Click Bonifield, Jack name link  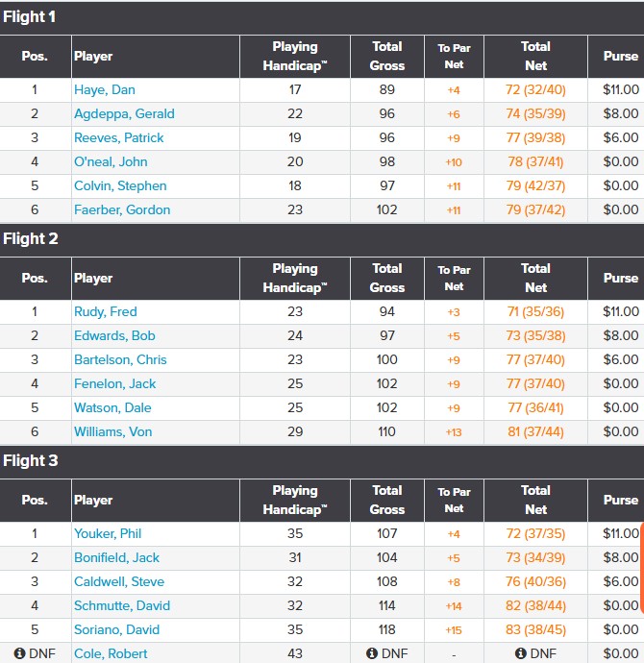pyautogui.click(x=116, y=557)
